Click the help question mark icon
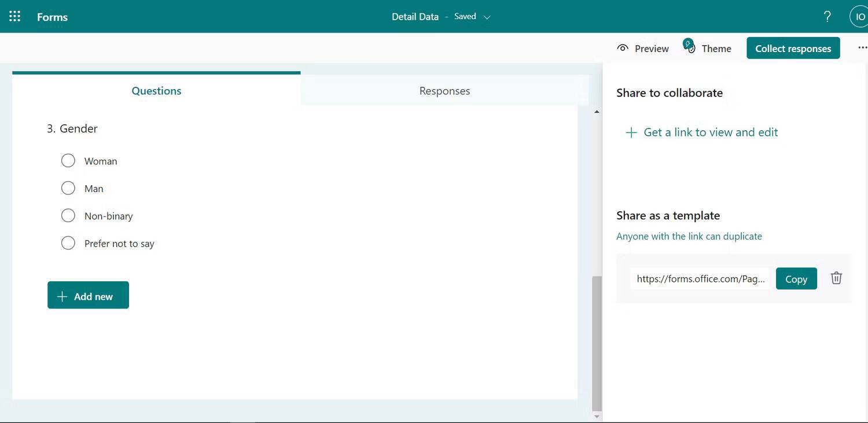 pyautogui.click(x=827, y=17)
